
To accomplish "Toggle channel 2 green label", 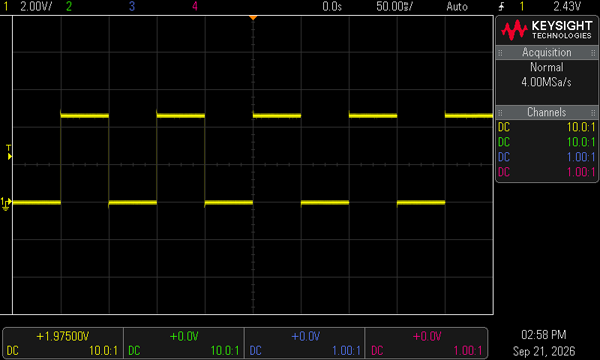I will point(69,6).
